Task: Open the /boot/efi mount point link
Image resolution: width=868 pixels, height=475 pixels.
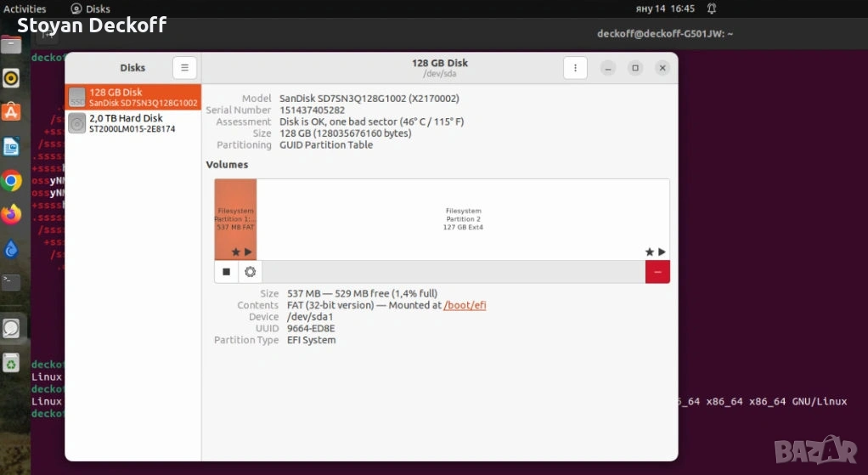Action: point(465,306)
